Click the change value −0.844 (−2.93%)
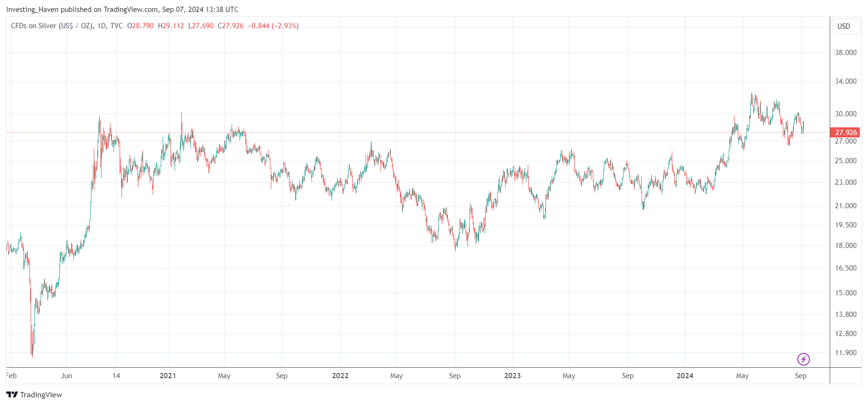Screen dimensions: 868x405 coord(273,26)
